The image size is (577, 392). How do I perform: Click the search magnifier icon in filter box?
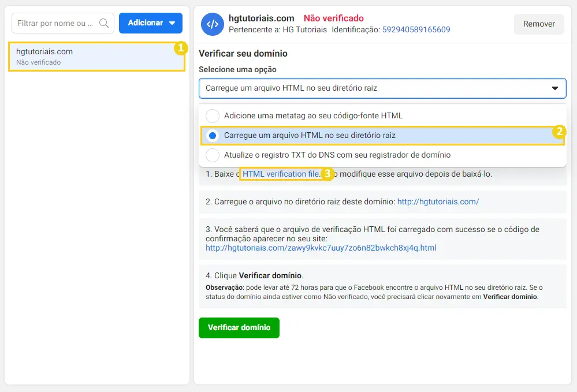coord(104,23)
